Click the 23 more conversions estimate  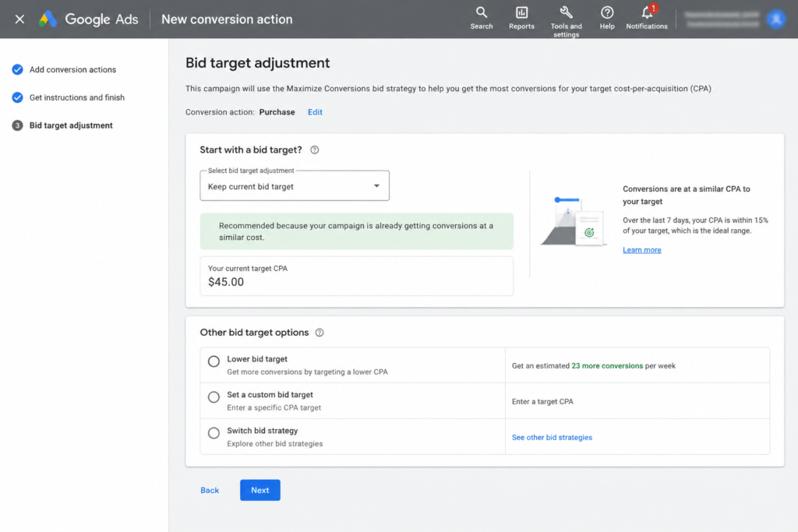pos(606,365)
